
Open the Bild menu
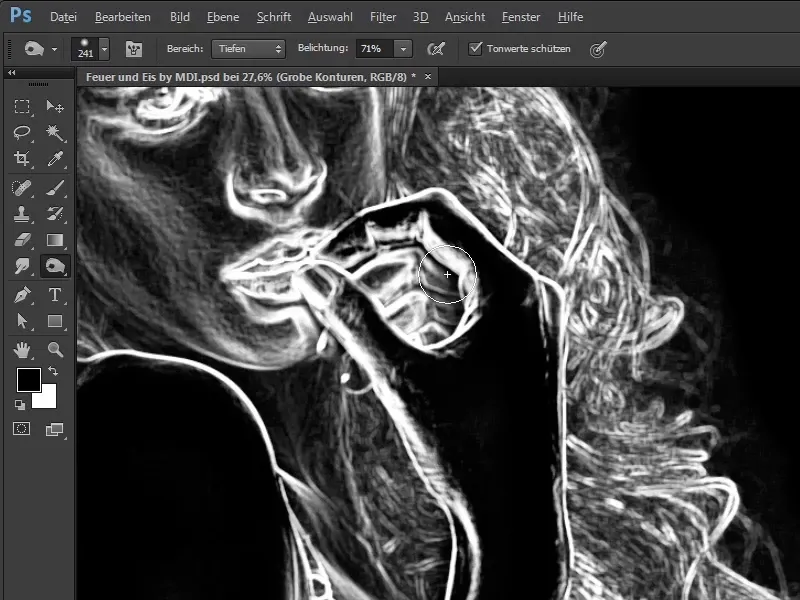(180, 17)
